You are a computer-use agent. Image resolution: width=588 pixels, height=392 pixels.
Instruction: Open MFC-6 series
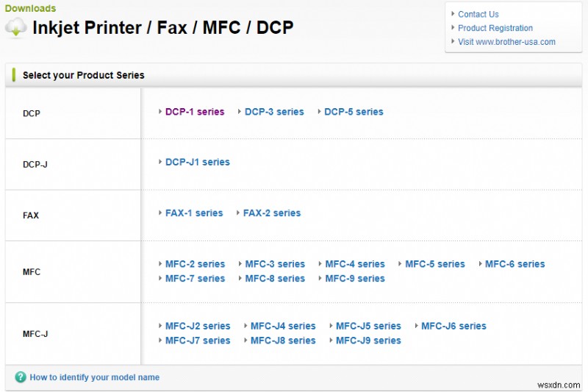click(514, 264)
